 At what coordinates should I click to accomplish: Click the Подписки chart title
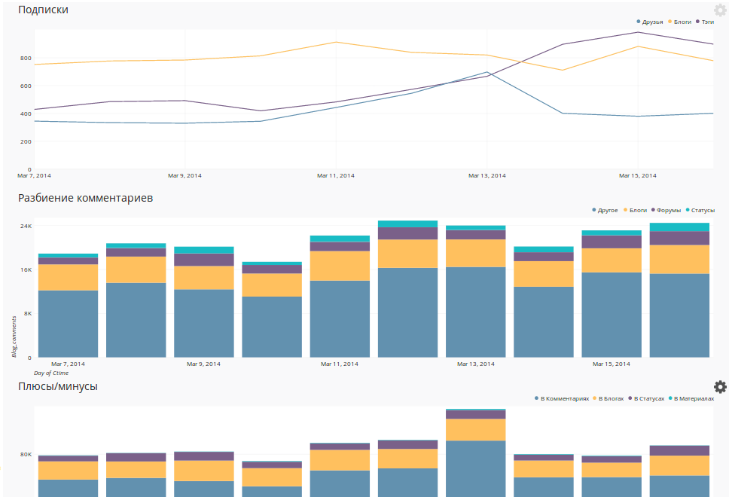point(43,9)
